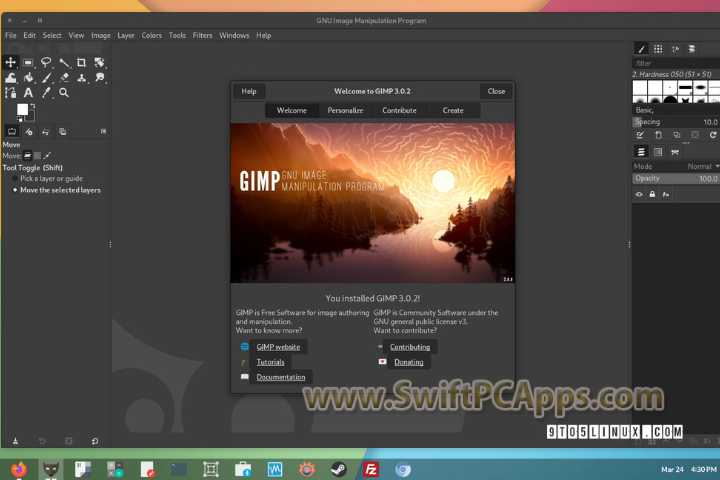Select the Text tool

28,93
